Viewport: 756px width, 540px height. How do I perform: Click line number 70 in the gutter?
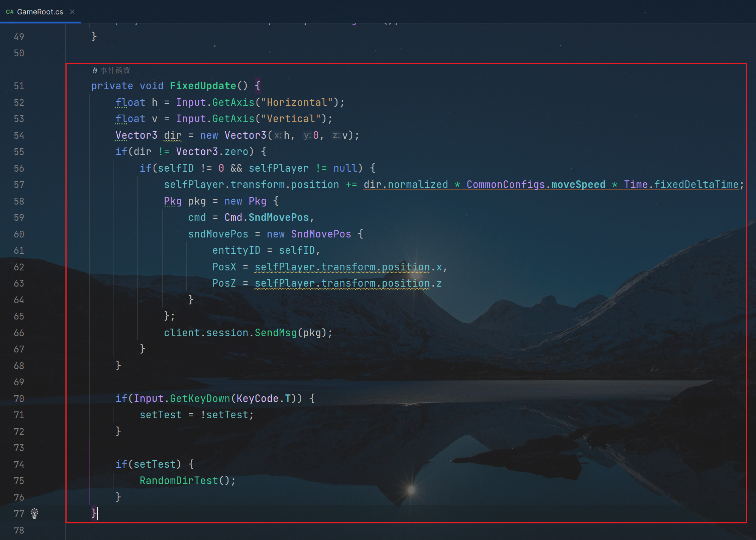tap(19, 399)
